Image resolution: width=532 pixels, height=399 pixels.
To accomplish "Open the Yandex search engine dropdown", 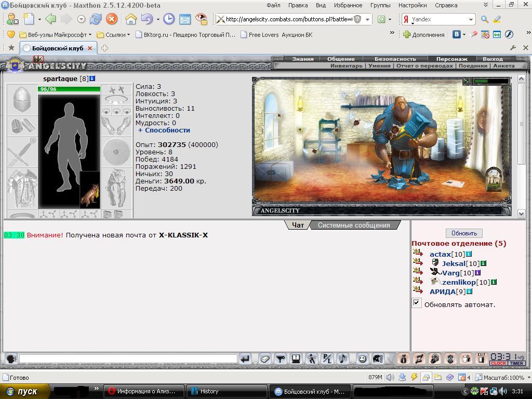I will tap(471, 19).
